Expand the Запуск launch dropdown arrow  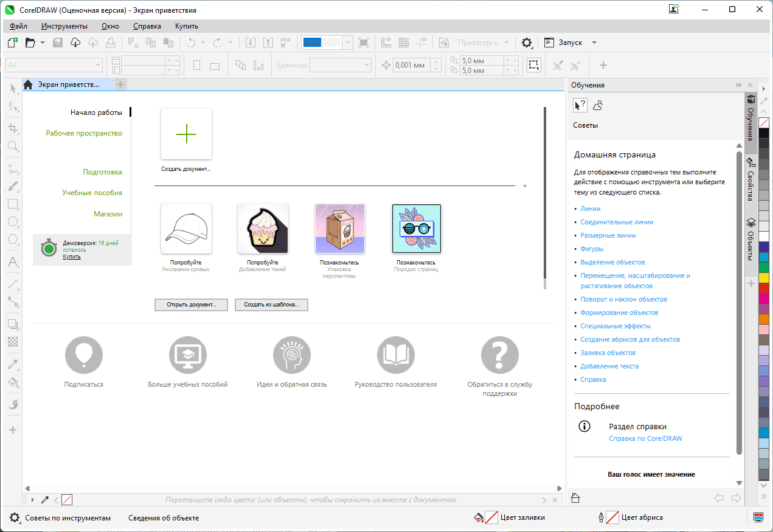coord(594,43)
